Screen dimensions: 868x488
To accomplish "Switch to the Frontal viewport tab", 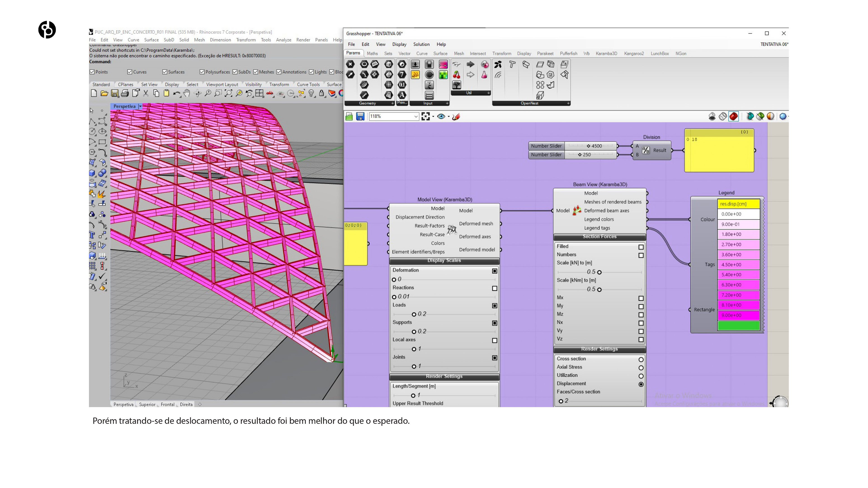I will pyautogui.click(x=167, y=404).
